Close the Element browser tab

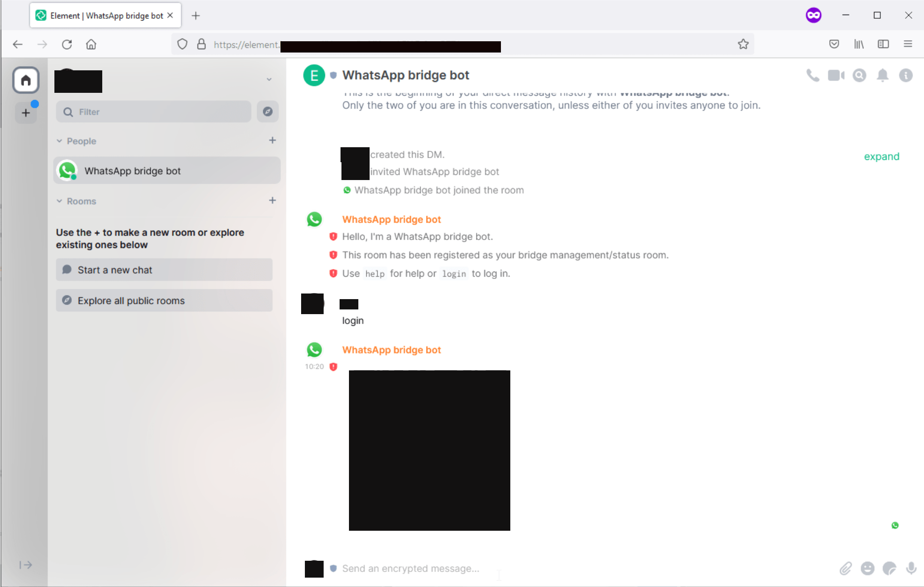point(170,15)
